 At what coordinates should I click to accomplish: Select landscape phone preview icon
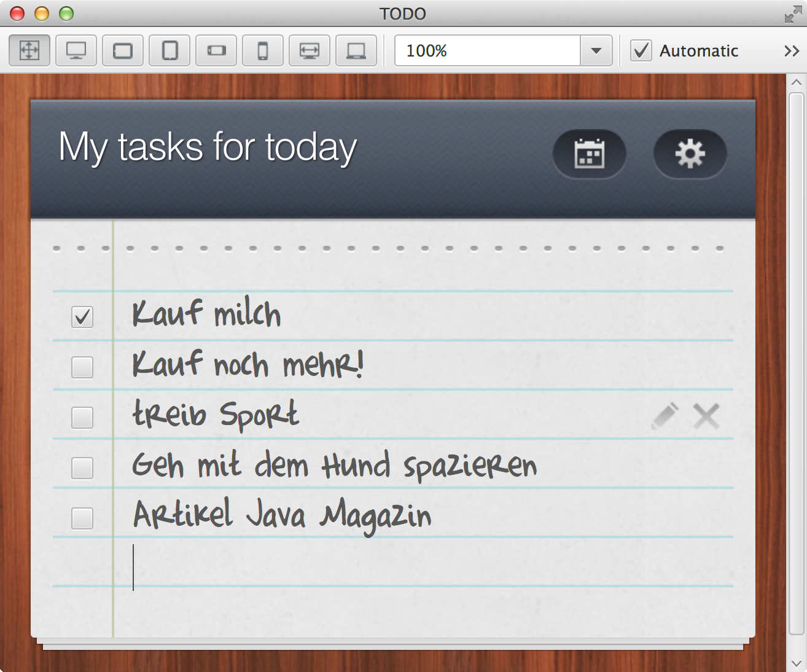(216, 50)
